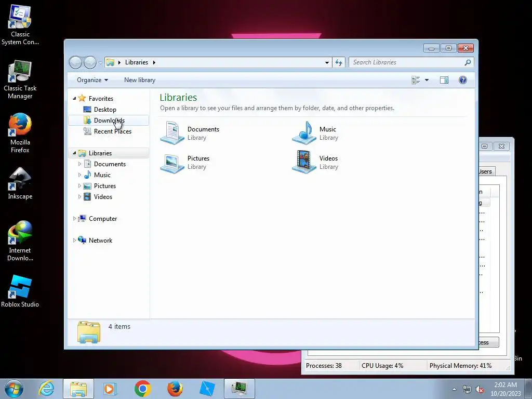Open the Organize menu
The image size is (532, 399).
(x=92, y=80)
